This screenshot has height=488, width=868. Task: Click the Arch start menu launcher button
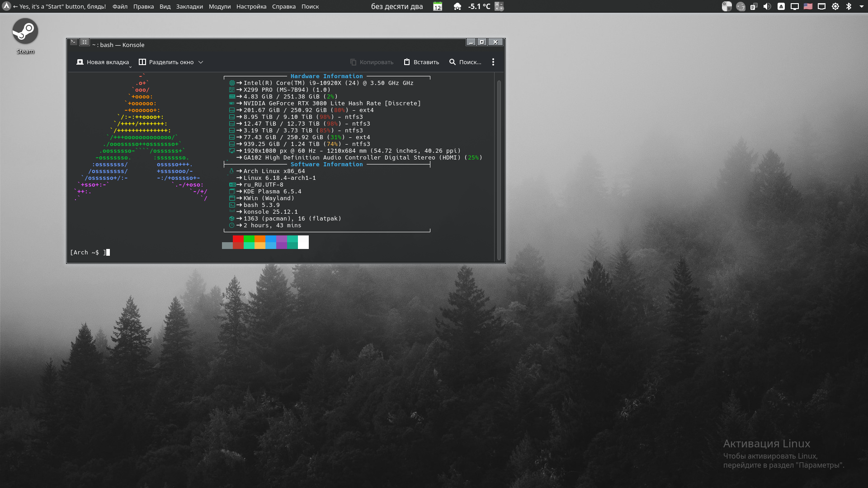click(x=6, y=6)
